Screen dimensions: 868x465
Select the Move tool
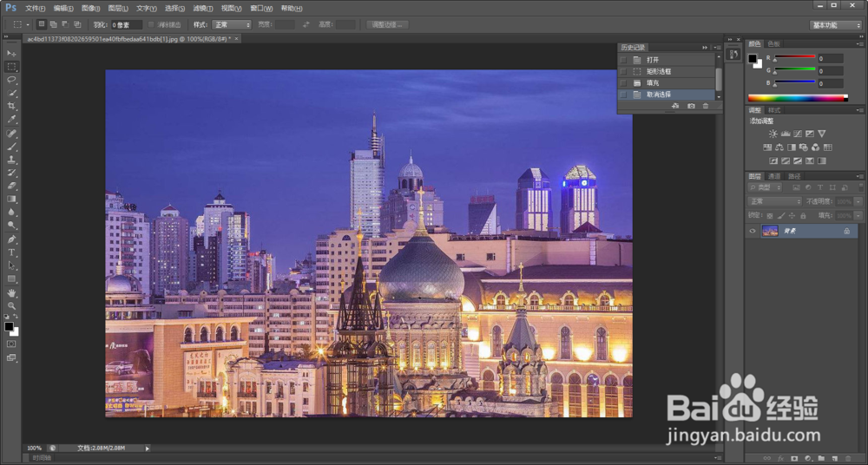(11, 53)
